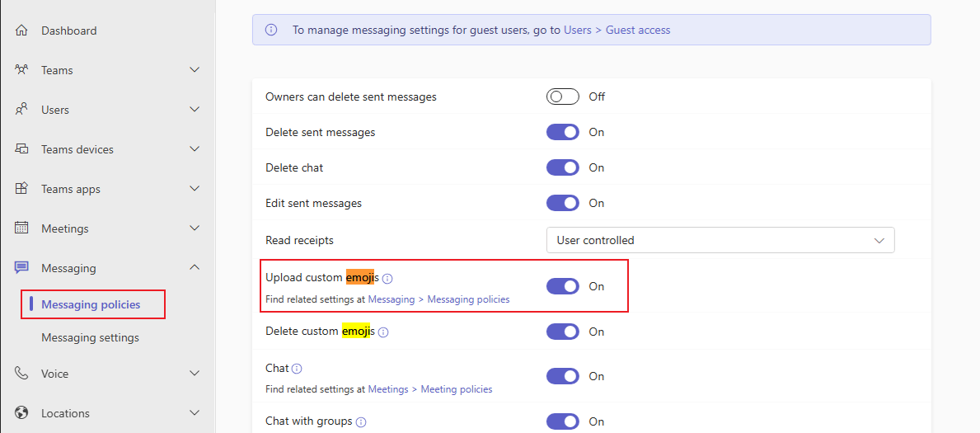The height and width of the screenshot is (433, 980).
Task: Click the Locations label in sidebar
Action: click(x=66, y=413)
